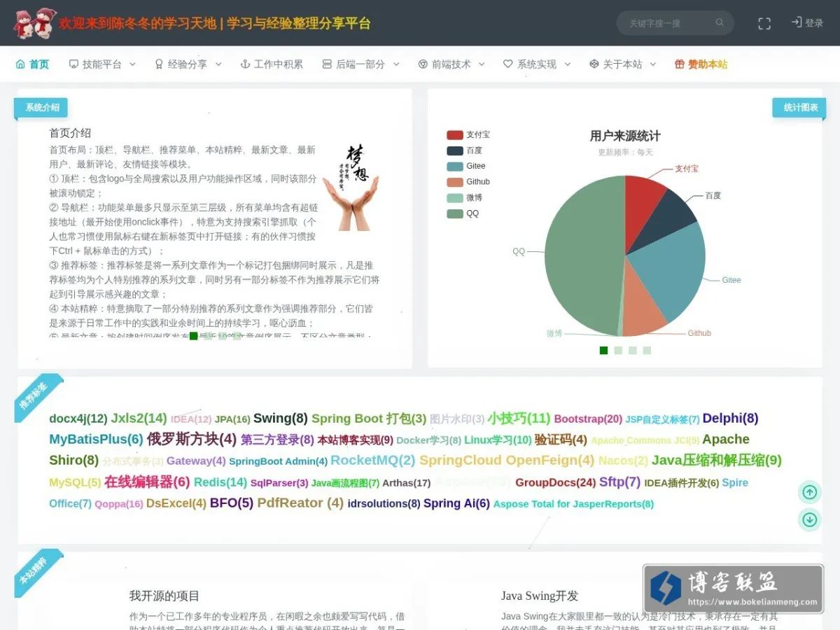Open the Redis(14) tag

(220, 482)
